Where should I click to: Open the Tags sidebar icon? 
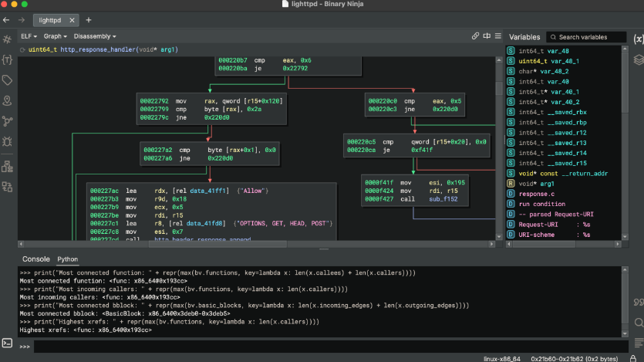(x=7, y=80)
